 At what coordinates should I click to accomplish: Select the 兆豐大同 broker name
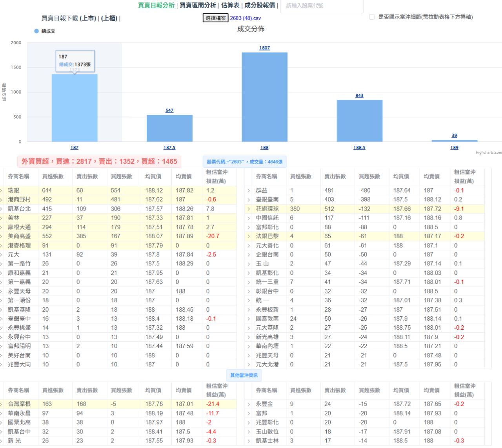tap(19, 365)
